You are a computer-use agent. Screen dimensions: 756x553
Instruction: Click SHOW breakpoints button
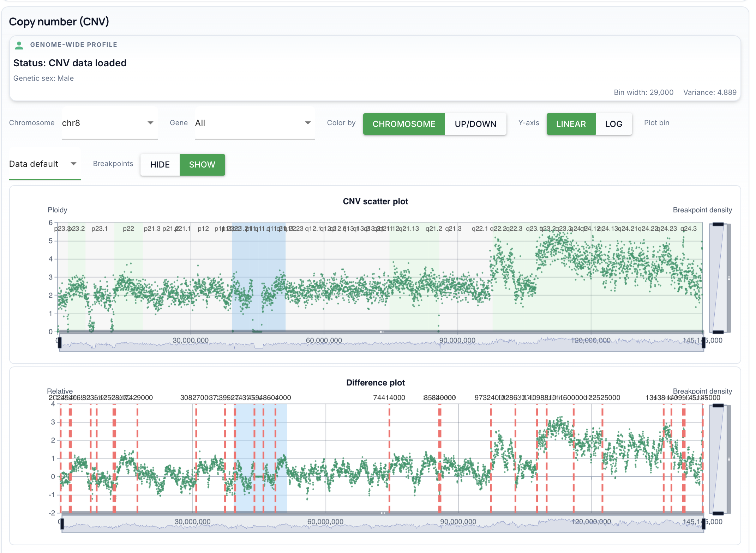202,165
